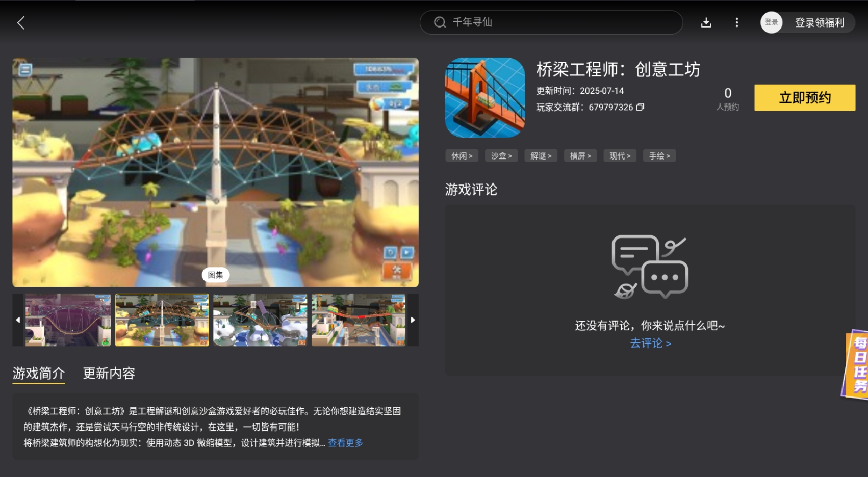Open the 横屏 tag
This screenshot has width=868, height=477.
tap(580, 156)
